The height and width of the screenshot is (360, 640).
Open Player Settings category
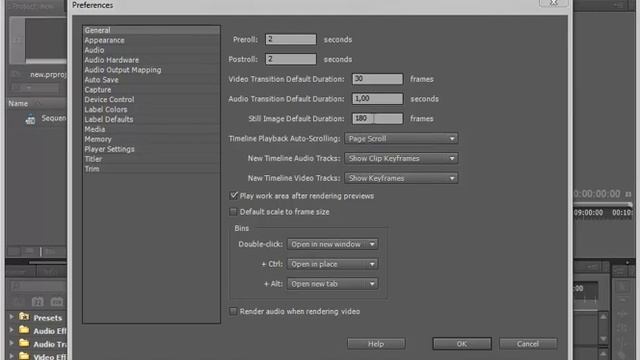151,149
